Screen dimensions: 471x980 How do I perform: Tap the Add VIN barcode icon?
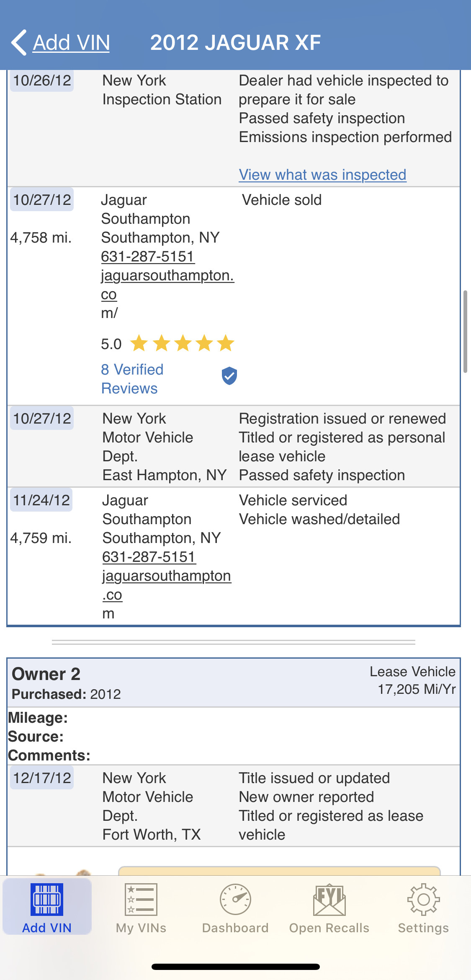click(x=47, y=899)
